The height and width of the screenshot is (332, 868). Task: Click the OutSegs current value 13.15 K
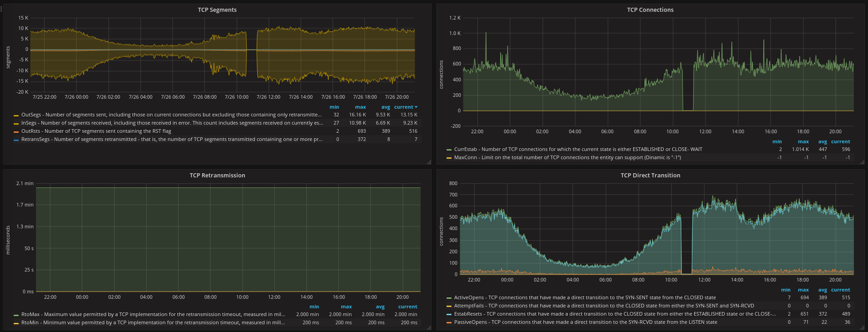tap(409, 115)
